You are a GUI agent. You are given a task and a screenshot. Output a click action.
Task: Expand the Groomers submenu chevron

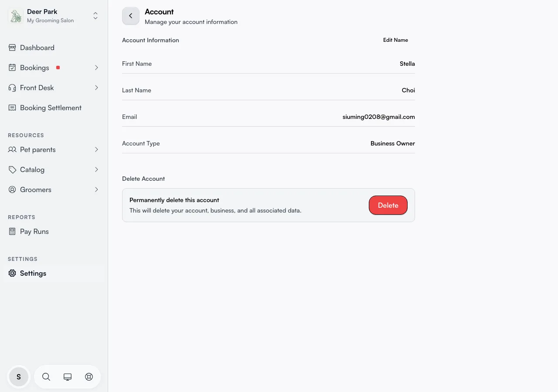pyautogui.click(x=96, y=189)
